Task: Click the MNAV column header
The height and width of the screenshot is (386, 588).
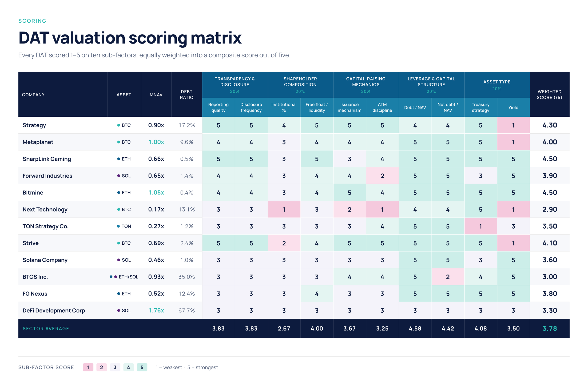Action: pos(156,94)
